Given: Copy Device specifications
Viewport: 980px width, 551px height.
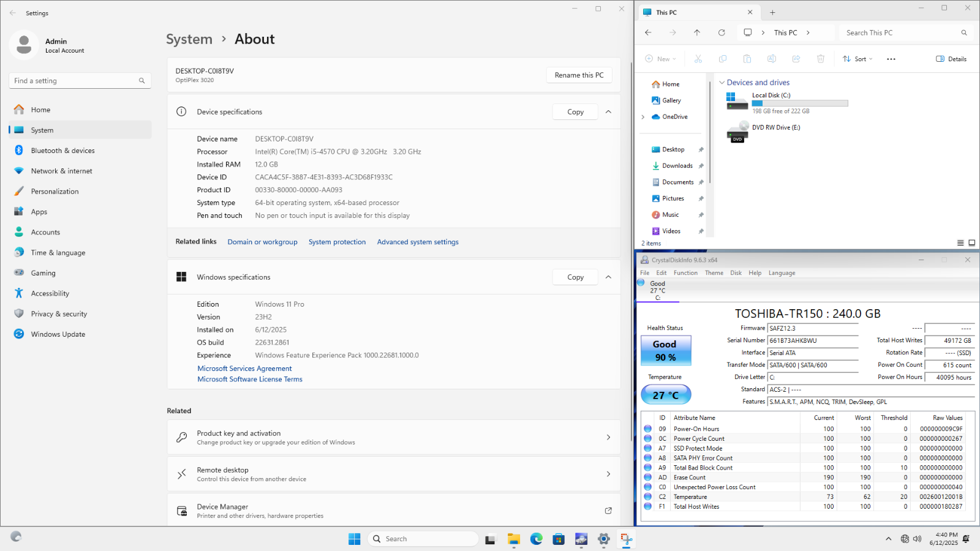Looking at the screenshot, I should [x=575, y=112].
